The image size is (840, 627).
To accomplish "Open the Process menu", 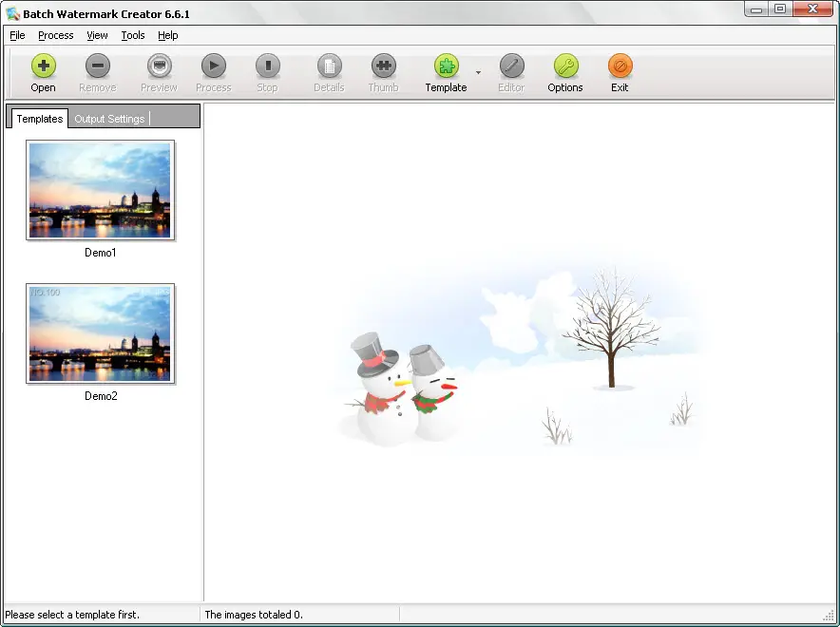I will click(x=56, y=35).
